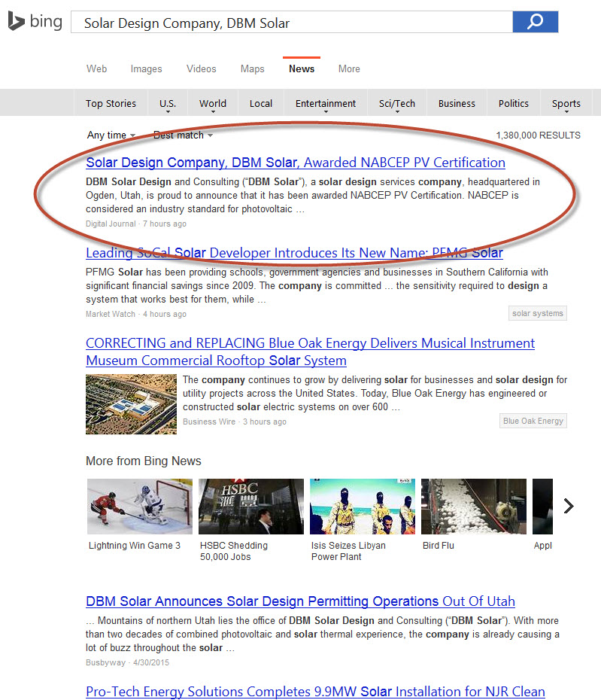This screenshot has width=601, height=700.
Task: Open the Blue Oak Energy Musical Instrument Museum article
Action: pyautogui.click(x=310, y=352)
